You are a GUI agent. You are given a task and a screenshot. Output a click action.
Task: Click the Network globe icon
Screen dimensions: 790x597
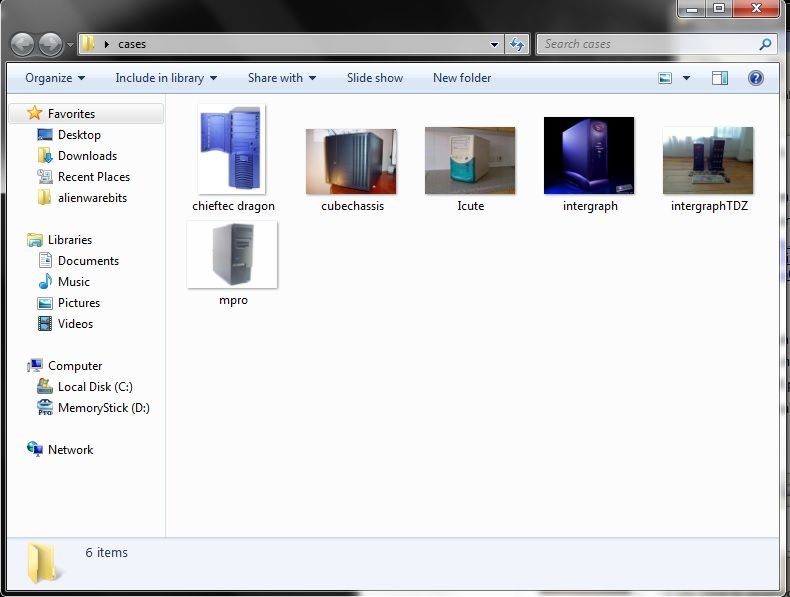click(35, 449)
